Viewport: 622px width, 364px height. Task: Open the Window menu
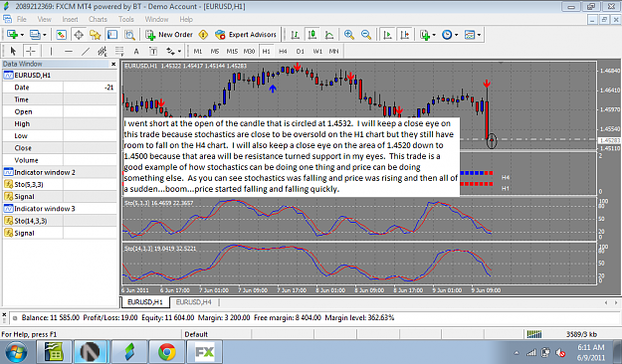tap(156, 19)
